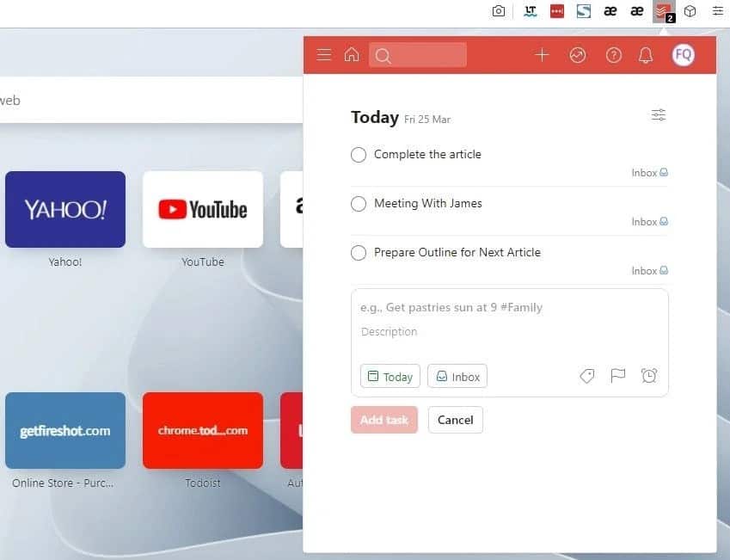
Task: Open the 'Complete the article' task text
Action: click(x=427, y=154)
